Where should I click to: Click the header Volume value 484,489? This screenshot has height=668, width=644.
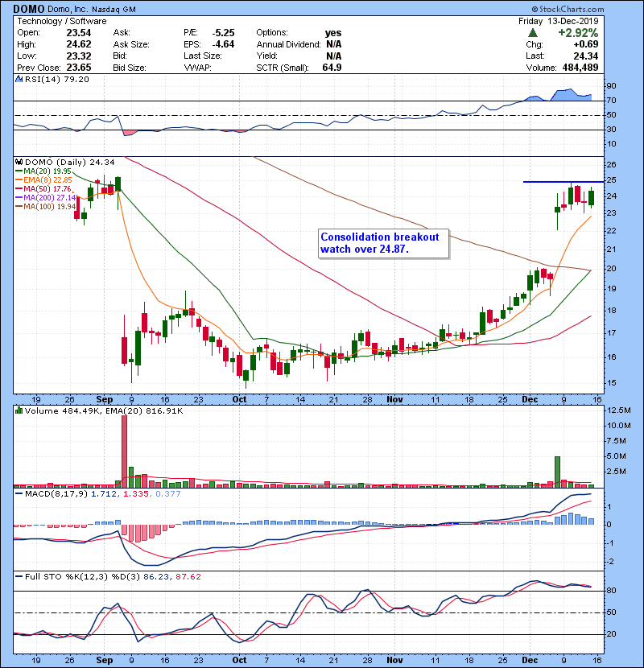580,68
